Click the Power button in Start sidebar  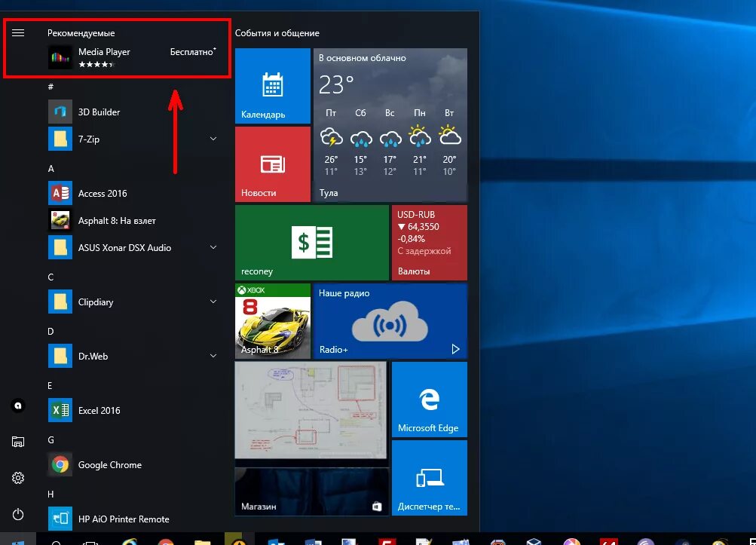point(18,515)
